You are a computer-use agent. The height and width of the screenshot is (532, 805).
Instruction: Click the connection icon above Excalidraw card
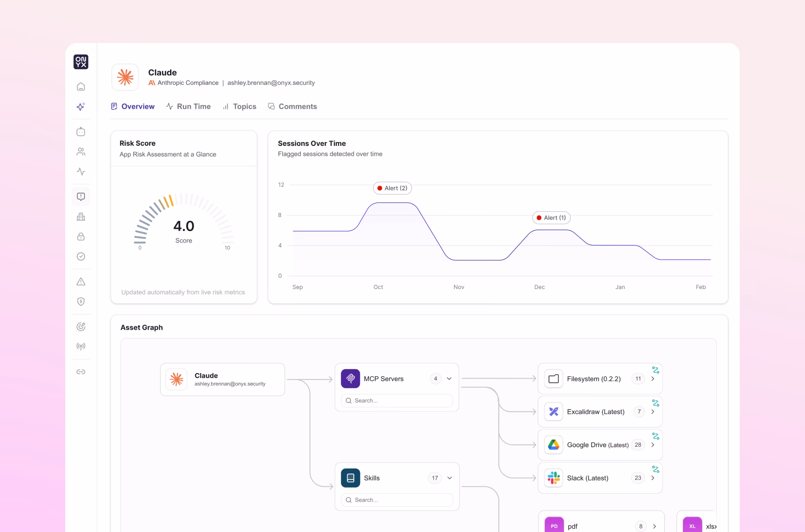click(x=656, y=403)
